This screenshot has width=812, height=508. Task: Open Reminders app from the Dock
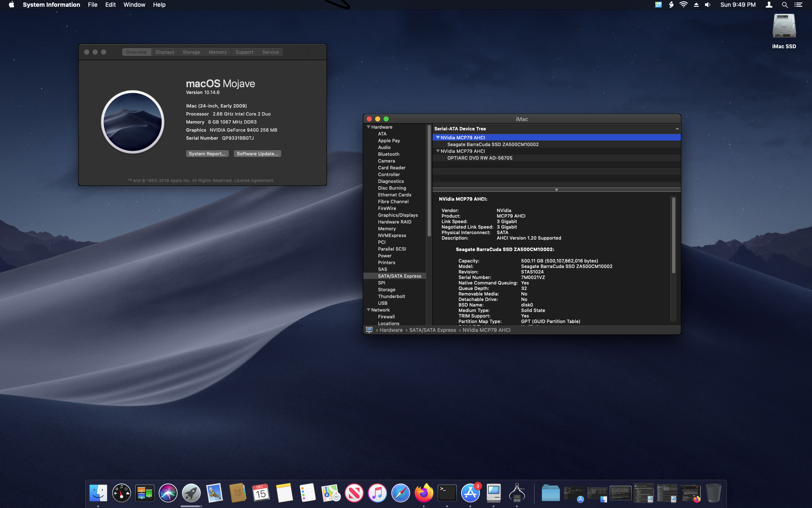pos(307,493)
